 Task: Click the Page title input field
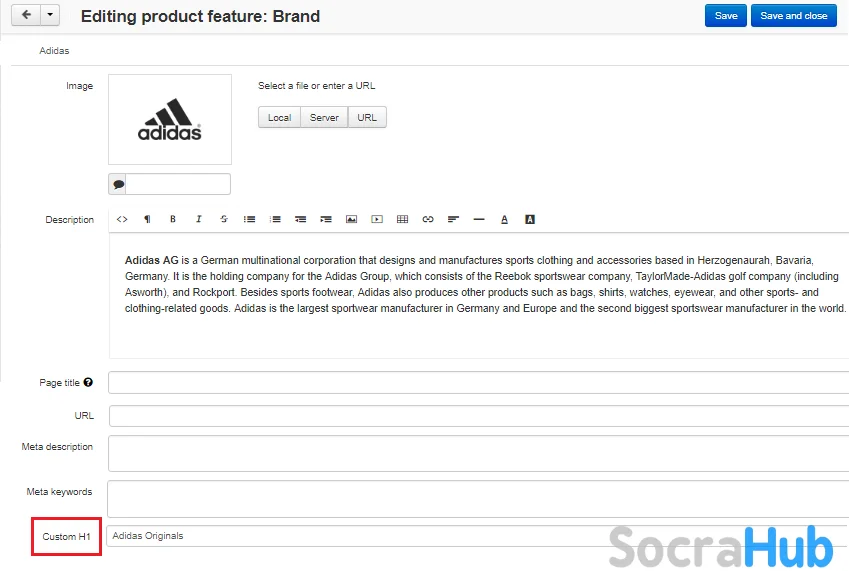(479, 383)
